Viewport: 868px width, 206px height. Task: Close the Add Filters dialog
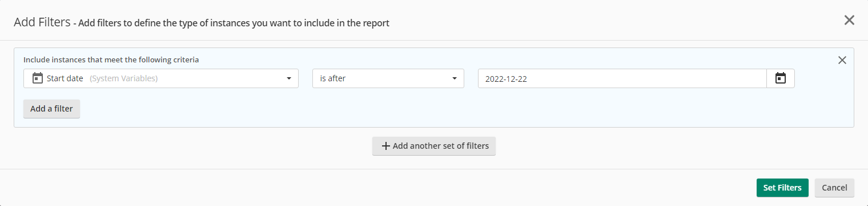(849, 21)
